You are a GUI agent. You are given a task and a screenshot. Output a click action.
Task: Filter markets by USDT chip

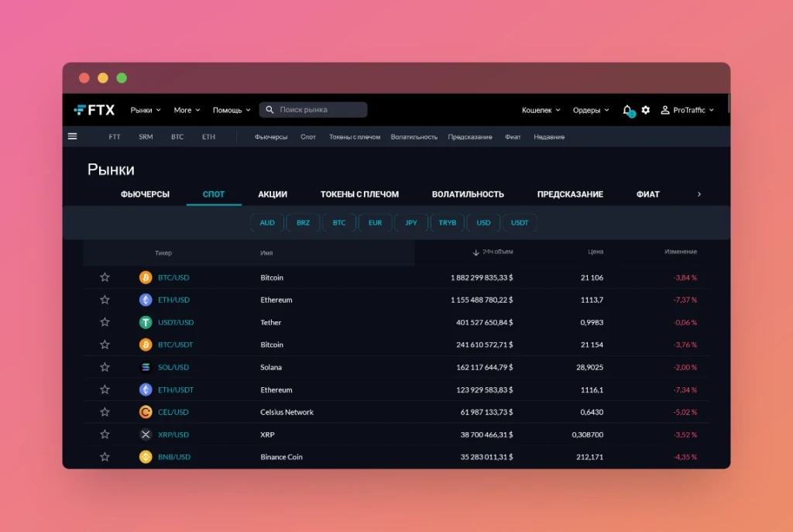520,222
